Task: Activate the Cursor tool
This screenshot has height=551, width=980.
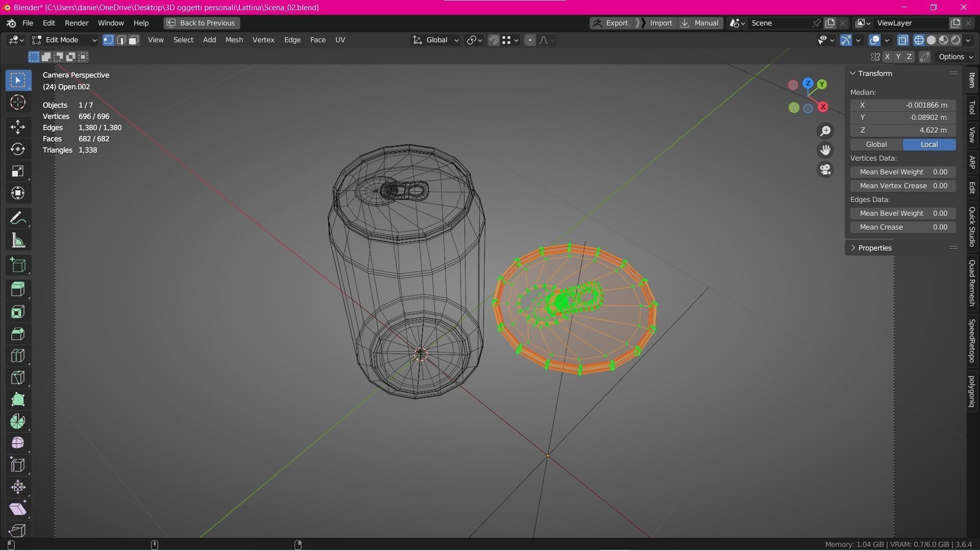Action: [18, 103]
